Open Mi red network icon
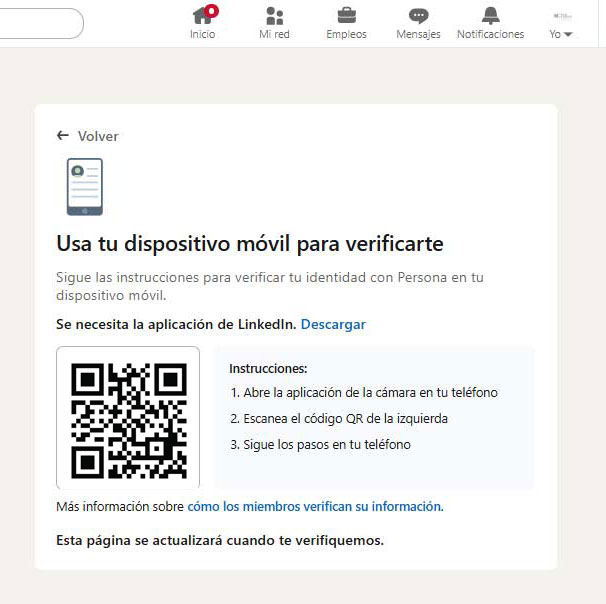The height and width of the screenshot is (604, 606). (x=274, y=16)
